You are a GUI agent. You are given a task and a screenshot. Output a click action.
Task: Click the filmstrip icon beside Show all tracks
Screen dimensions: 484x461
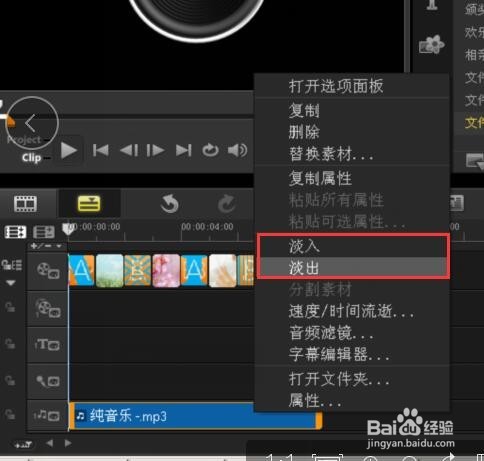pyautogui.click(x=44, y=232)
